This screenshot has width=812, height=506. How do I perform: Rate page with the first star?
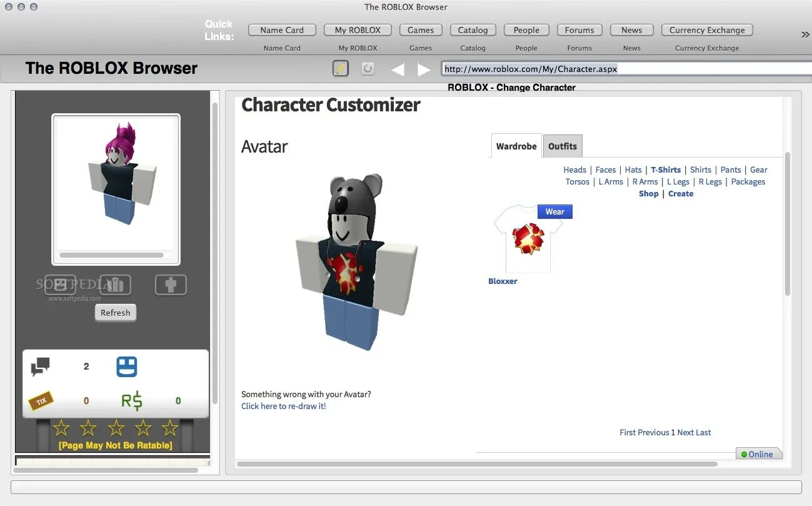[61, 428]
